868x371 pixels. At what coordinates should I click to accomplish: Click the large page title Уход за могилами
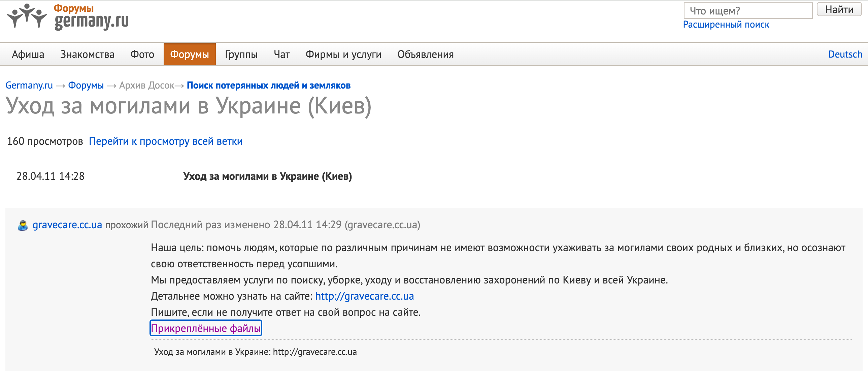click(189, 106)
